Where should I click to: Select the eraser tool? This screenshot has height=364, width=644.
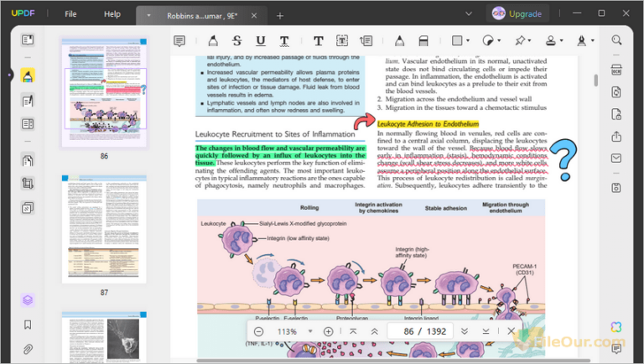click(x=423, y=40)
